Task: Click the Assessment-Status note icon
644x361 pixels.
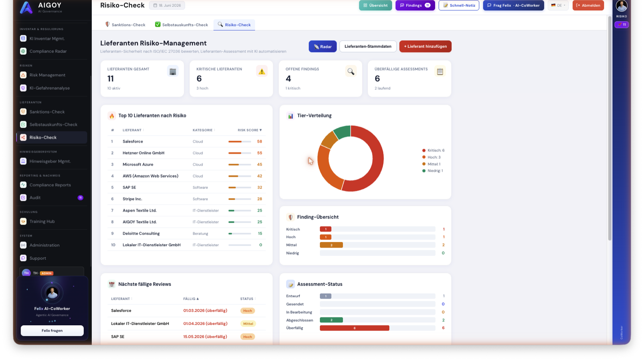Action: pos(290,284)
